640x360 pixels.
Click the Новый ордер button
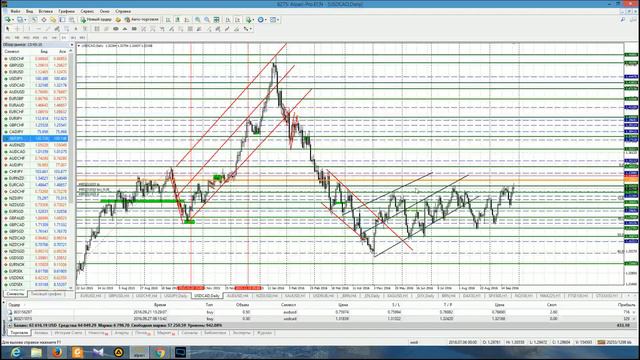point(96,20)
